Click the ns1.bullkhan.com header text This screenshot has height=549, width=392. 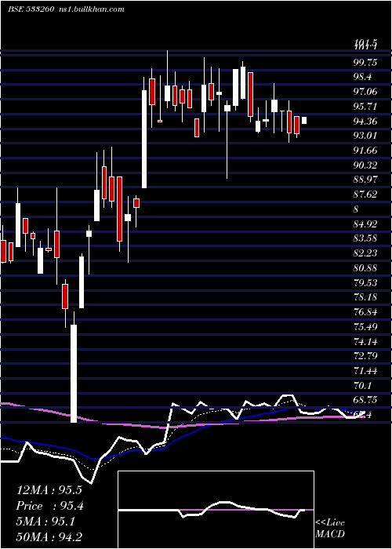(92, 9)
